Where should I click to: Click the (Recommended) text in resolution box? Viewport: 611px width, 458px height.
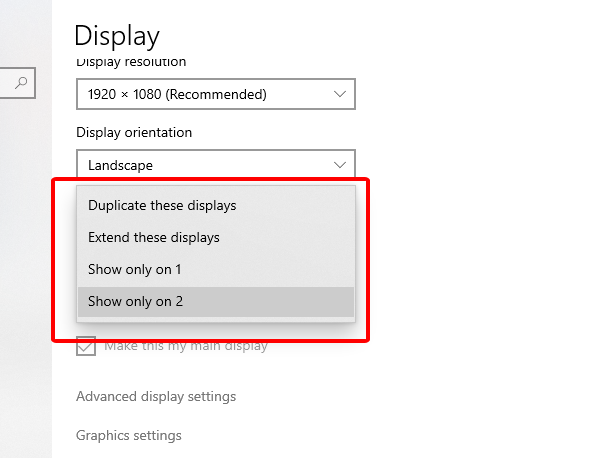216,94
